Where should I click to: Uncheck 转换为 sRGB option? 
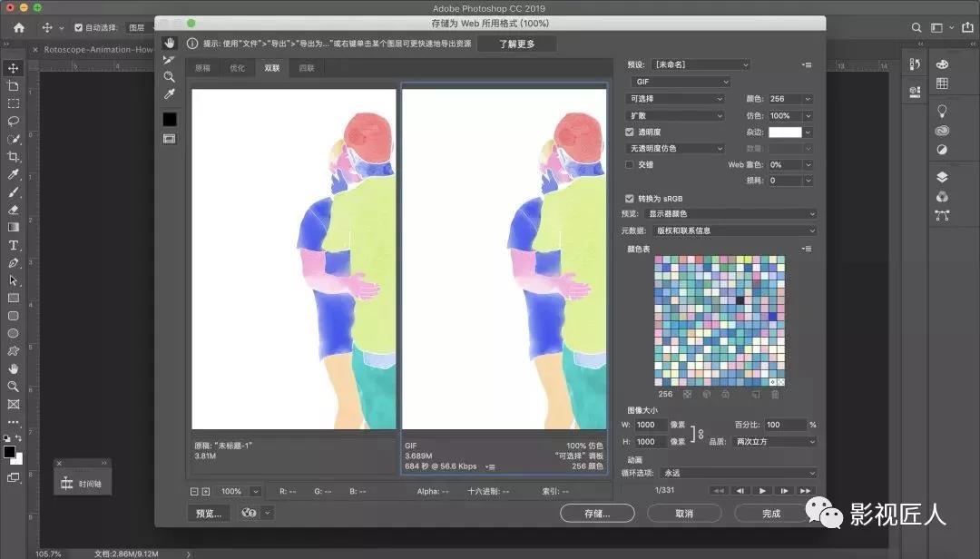pyautogui.click(x=630, y=198)
